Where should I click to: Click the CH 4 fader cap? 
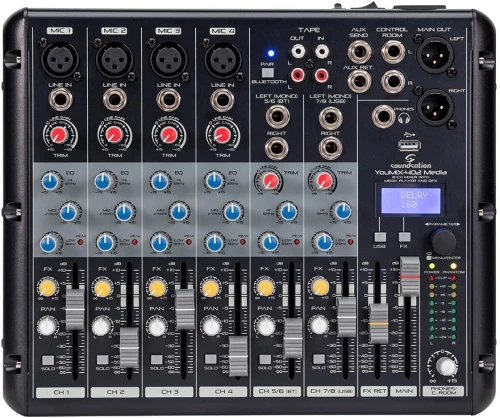pyautogui.click(x=238, y=356)
